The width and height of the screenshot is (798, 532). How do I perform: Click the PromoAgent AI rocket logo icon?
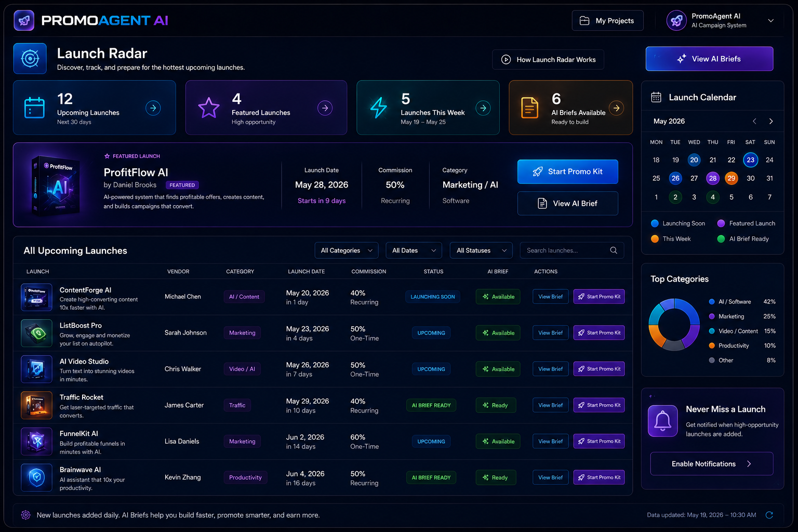point(24,21)
